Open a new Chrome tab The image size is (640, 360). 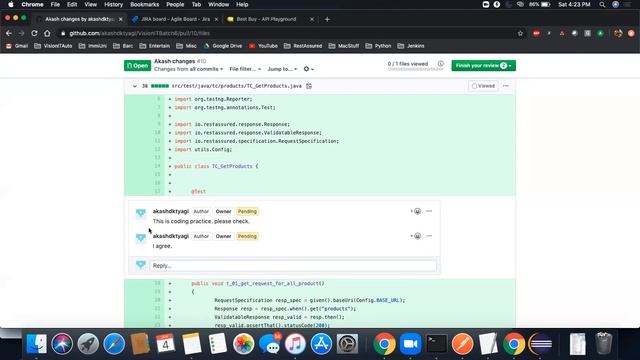click(327, 19)
